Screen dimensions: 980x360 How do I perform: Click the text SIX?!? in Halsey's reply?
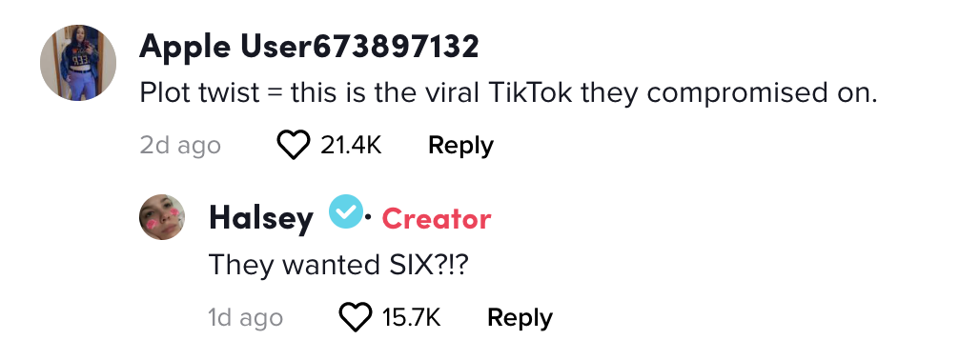click(x=424, y=265)
